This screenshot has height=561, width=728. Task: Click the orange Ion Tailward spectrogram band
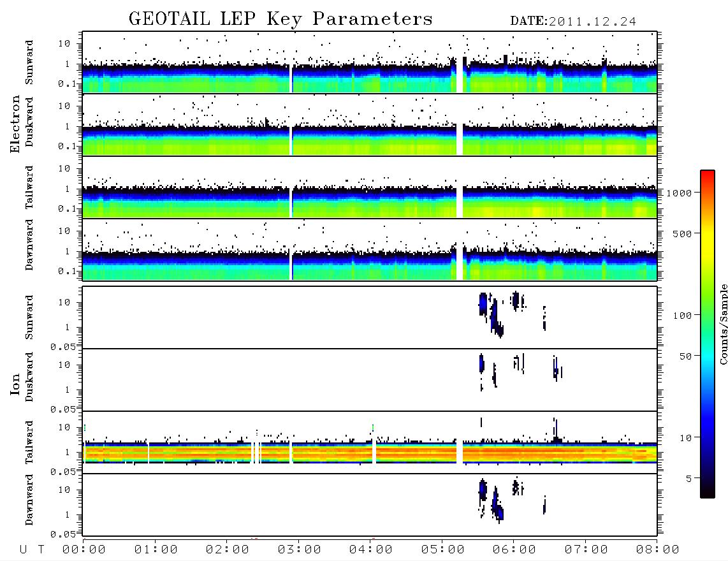point(370,453)
